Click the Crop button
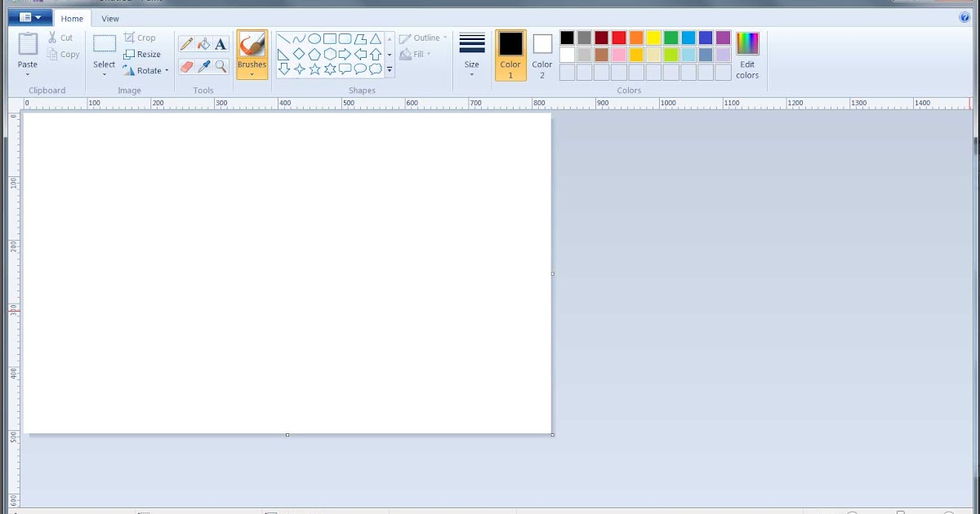The image size is (980, 514). tap(140, 38)
